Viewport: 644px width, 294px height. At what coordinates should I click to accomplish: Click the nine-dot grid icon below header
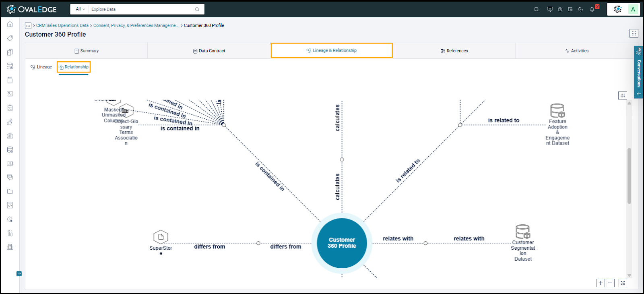coord(634,33)
